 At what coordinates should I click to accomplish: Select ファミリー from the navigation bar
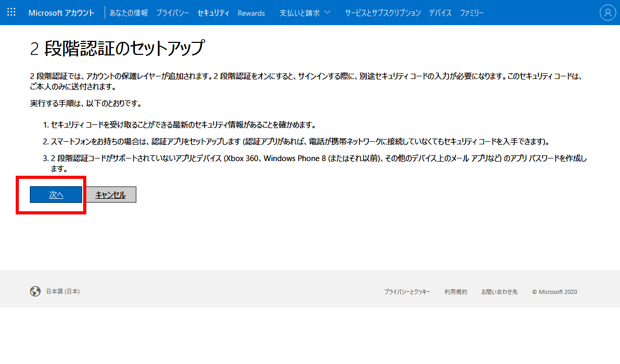click(471, 13)
